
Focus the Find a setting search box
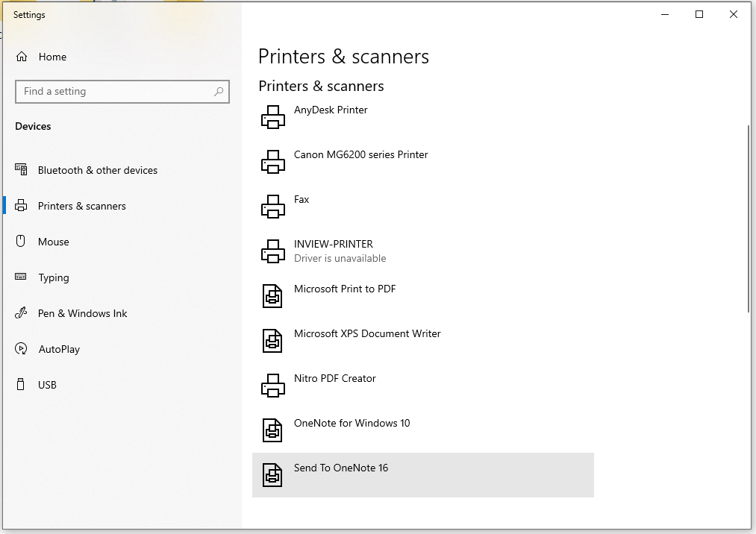[x=122, y=92]
